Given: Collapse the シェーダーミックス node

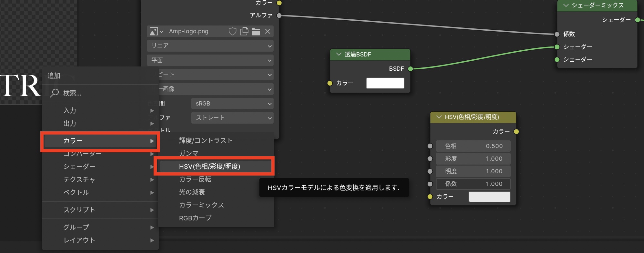Looking at the screenshot, I should 566,5.
